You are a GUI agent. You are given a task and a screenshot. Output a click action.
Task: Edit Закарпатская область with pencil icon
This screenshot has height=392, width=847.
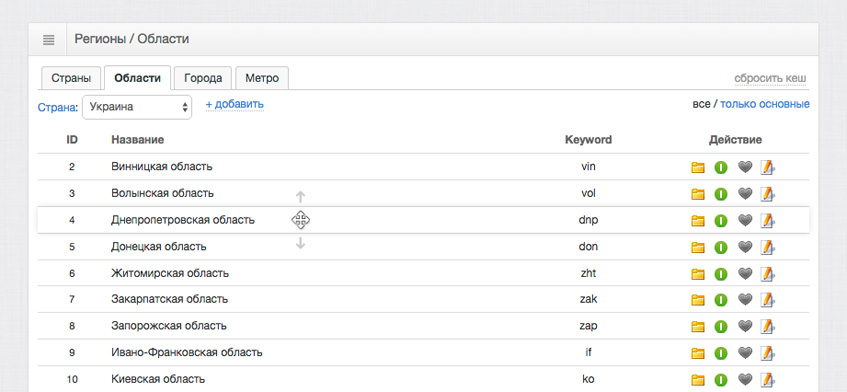[767, 300]
